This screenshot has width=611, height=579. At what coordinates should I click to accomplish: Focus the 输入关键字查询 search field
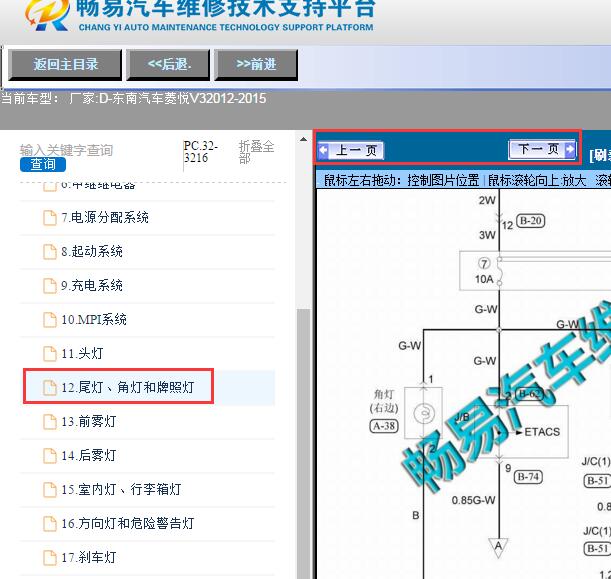click(x=66, y=150)
